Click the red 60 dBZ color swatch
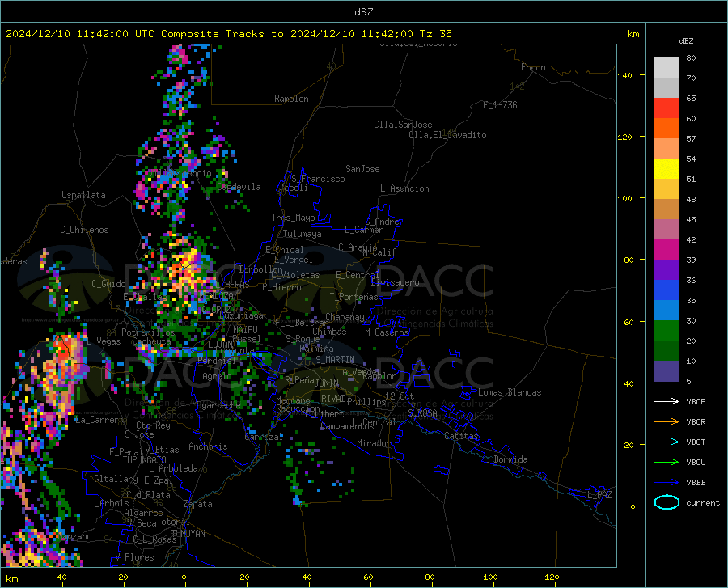Viewport: 728px width, 588px height. coord(667,108)
